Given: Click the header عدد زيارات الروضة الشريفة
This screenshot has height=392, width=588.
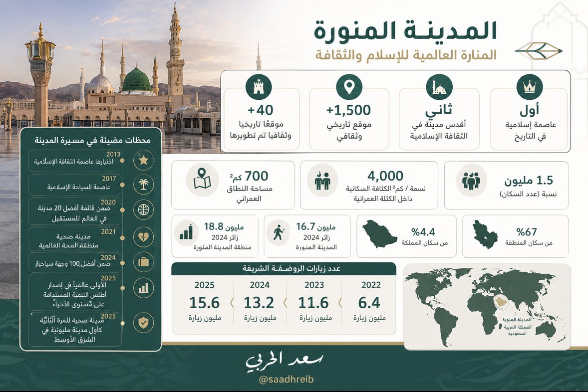Looking at the screenshot, I should click(292, 268).
